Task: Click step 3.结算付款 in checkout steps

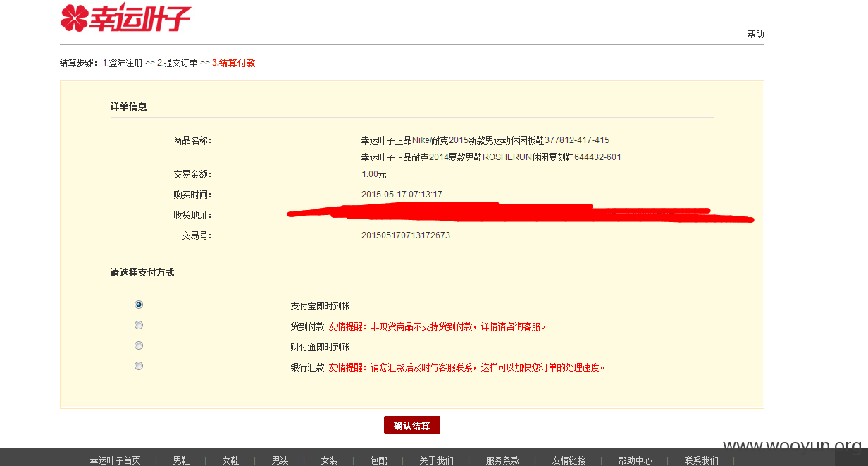Action: point(233,63)
